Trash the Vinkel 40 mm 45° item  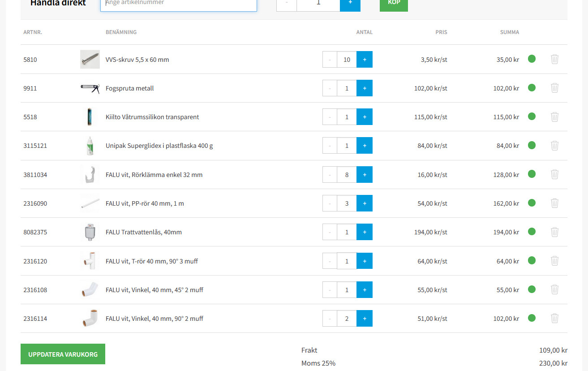pyautogui.click(x=554, y=289)
